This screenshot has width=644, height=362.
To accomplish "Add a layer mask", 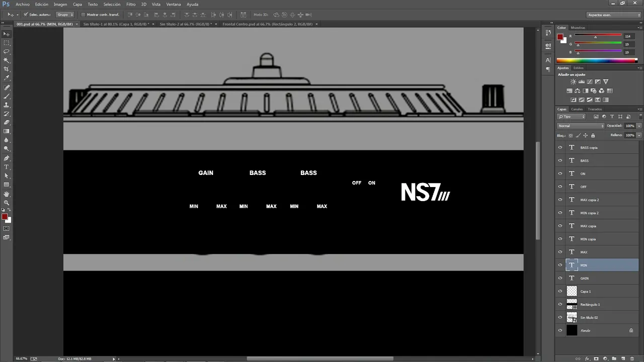I will 596,358.
